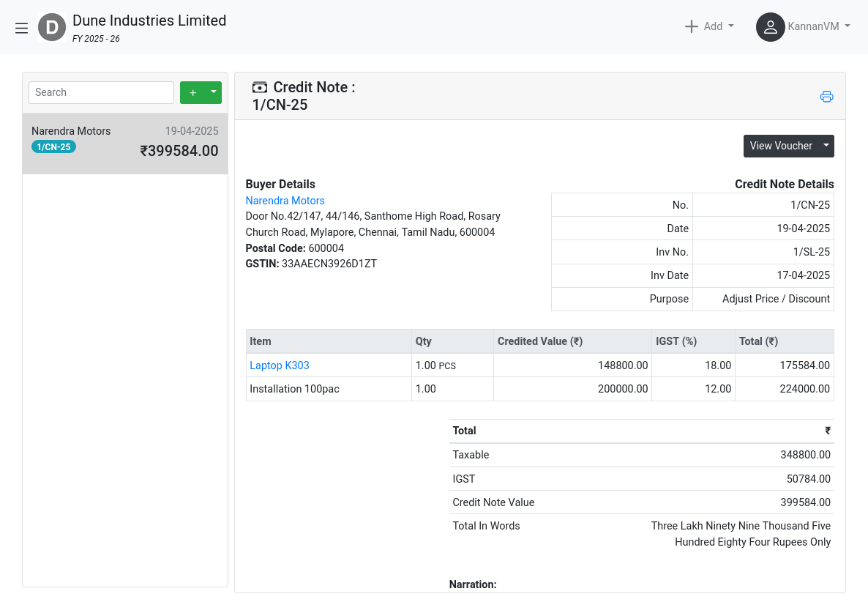Open the hamburger navigation menu

click(21, 28)
